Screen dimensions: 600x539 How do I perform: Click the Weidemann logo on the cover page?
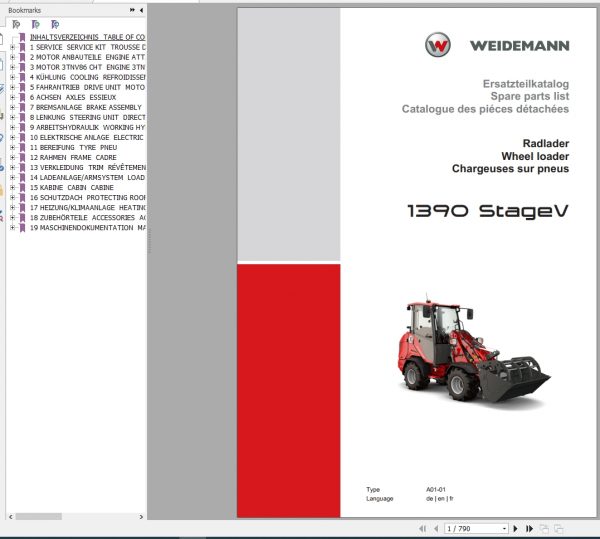(x=497, y=45)
